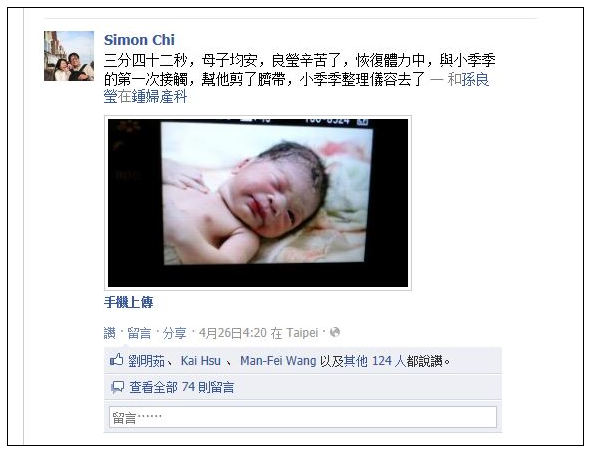Click the comment bubble icon
591x453 pixels.
coord(117,387)
